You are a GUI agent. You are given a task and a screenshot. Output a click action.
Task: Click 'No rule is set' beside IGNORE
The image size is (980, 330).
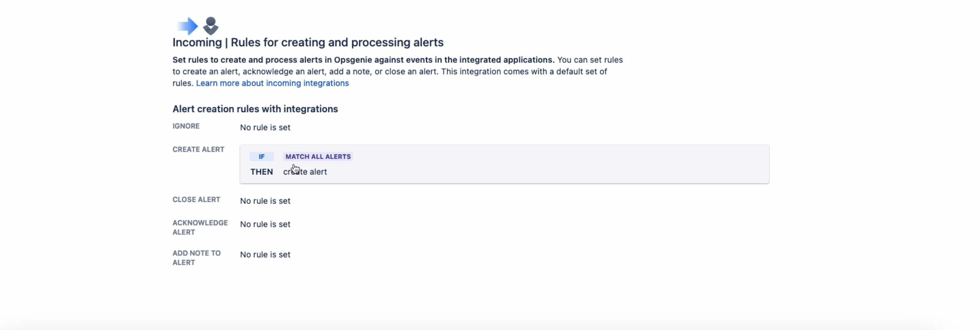[265, 127]
